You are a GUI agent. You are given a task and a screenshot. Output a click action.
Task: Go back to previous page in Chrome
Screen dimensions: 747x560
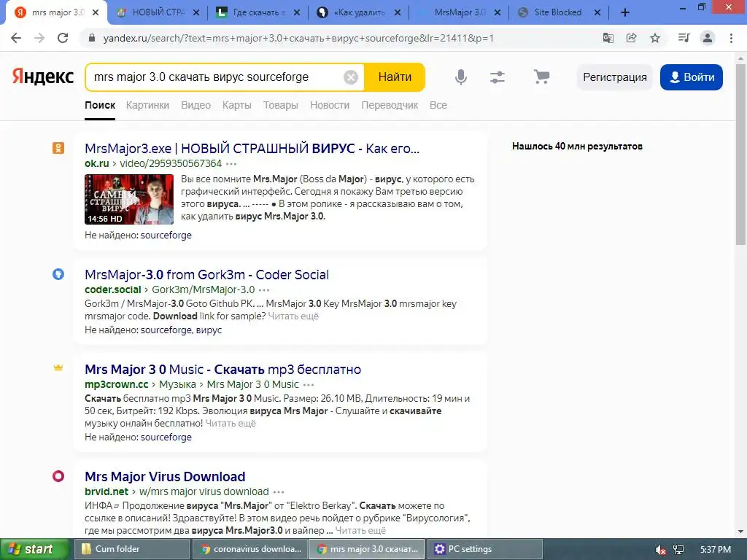tap(16, 38)
